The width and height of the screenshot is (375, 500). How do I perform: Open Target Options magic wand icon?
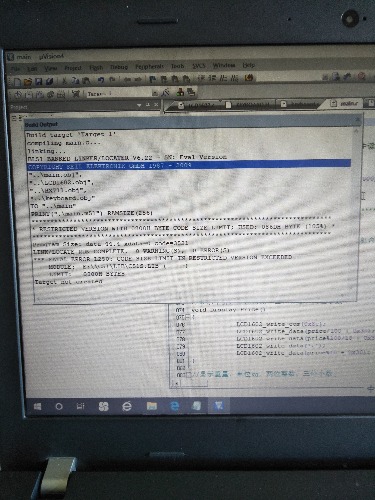click(166, 92)
